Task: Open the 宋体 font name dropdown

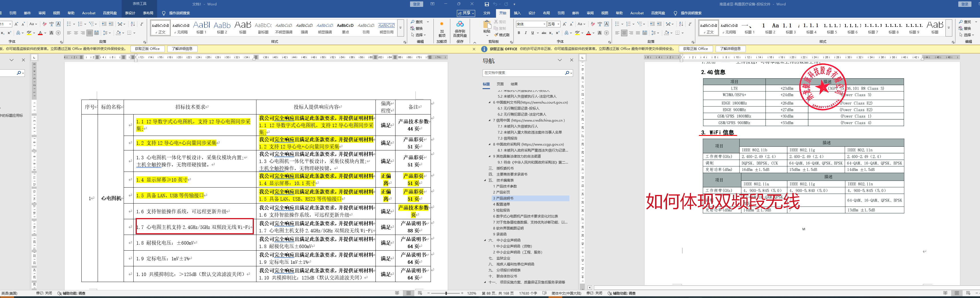Action: pyautogui.click(x=545, y=24)
